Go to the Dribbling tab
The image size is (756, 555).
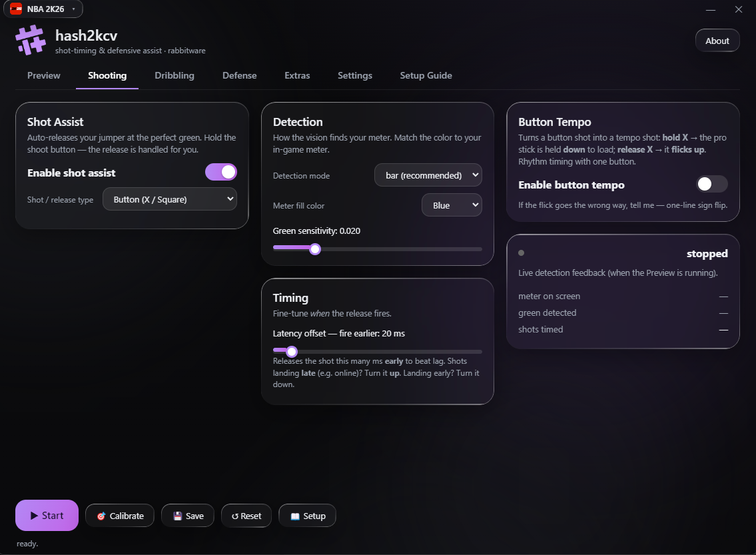coord(175,76)
